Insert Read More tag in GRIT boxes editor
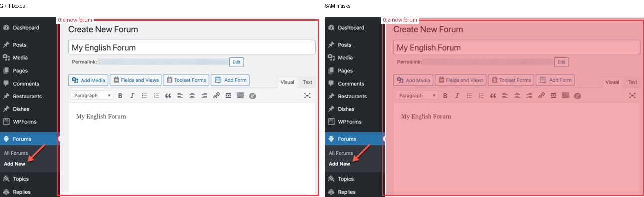Screen dimensions: 644x197 228,96
